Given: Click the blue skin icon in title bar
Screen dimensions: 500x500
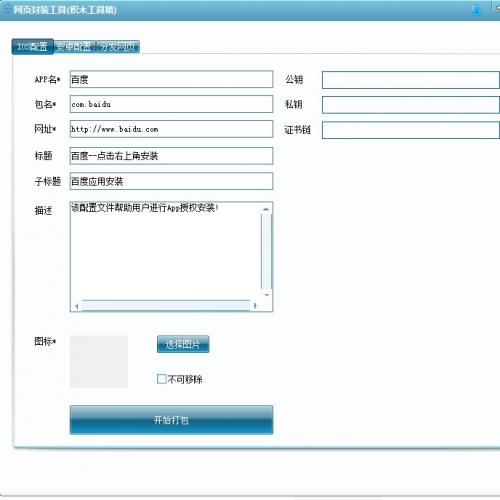Looking at the screenshot, I should coord(476,9).
